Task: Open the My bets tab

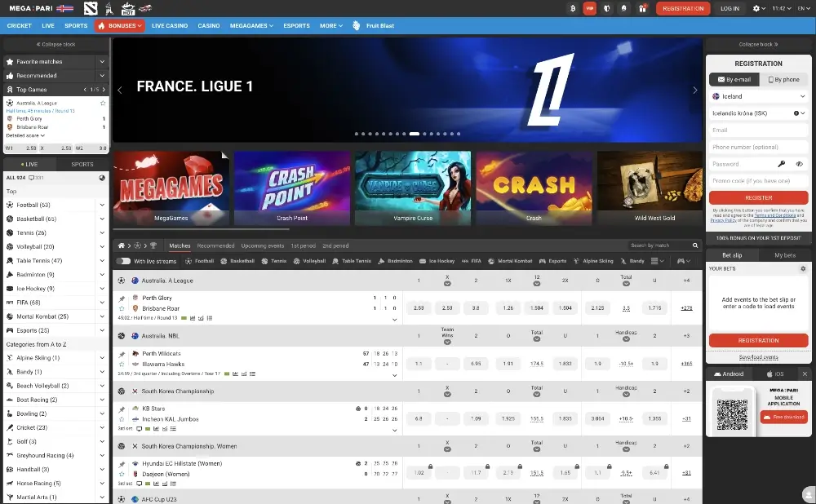Action: 784,255
